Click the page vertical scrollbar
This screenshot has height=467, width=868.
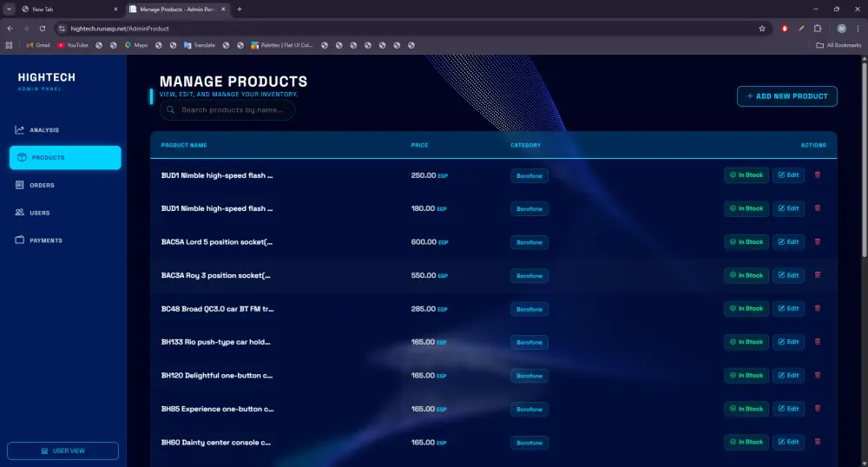click(865, 158)
